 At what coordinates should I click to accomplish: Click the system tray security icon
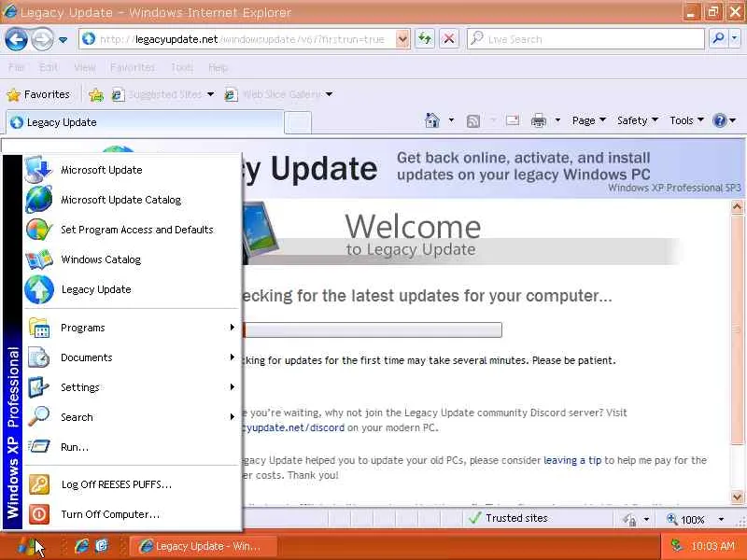675,546
